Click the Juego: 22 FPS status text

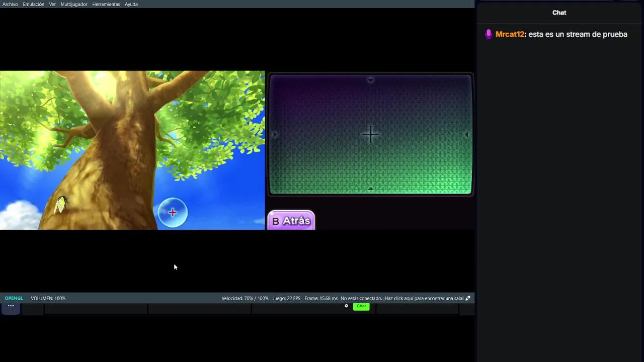click(287, 298)
